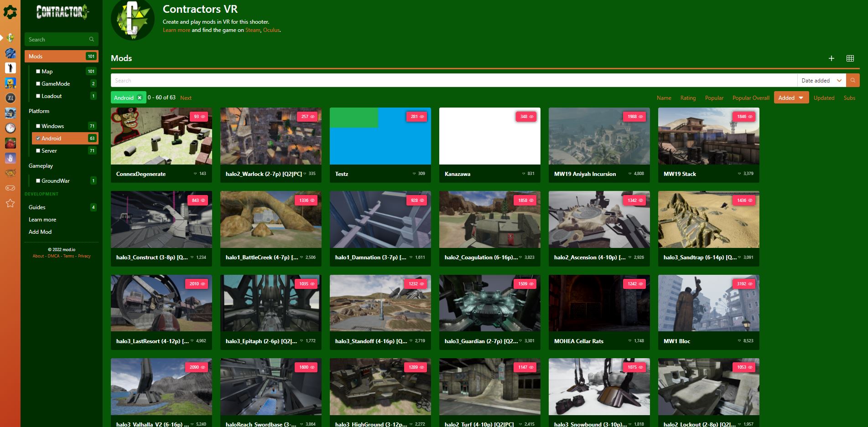Click the plus icon to add mod
868x427 pixels.
point(832,58)
